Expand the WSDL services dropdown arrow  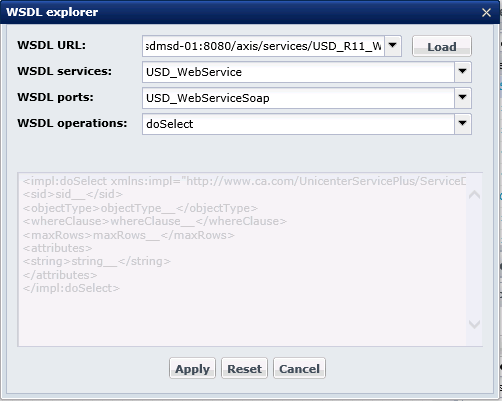coord(463,72)
